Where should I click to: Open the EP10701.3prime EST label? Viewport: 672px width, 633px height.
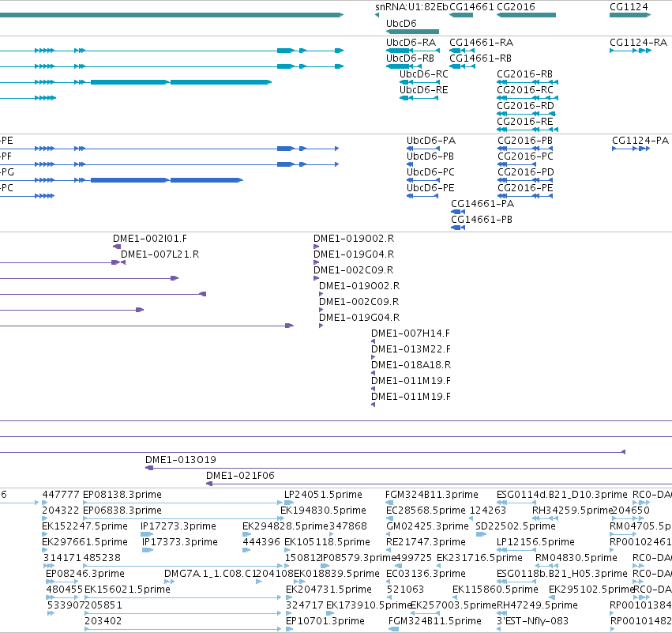pyautogui.click(x=325, y=622)
